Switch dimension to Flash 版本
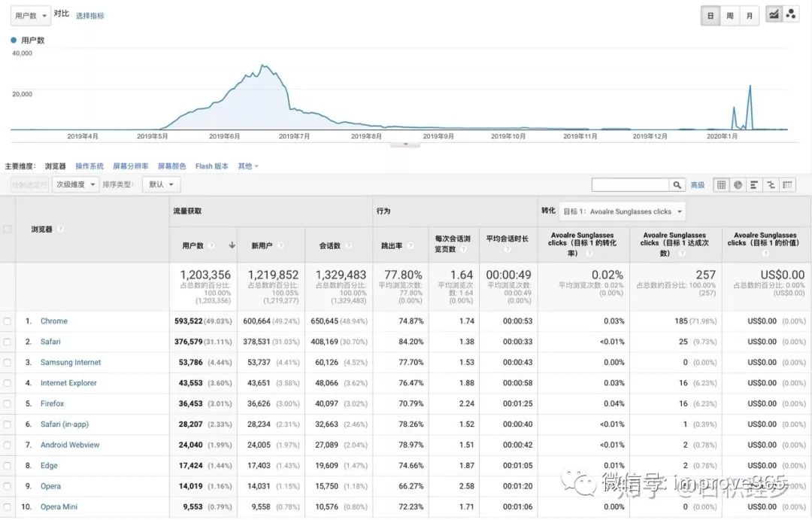 [x=212, y=166]
